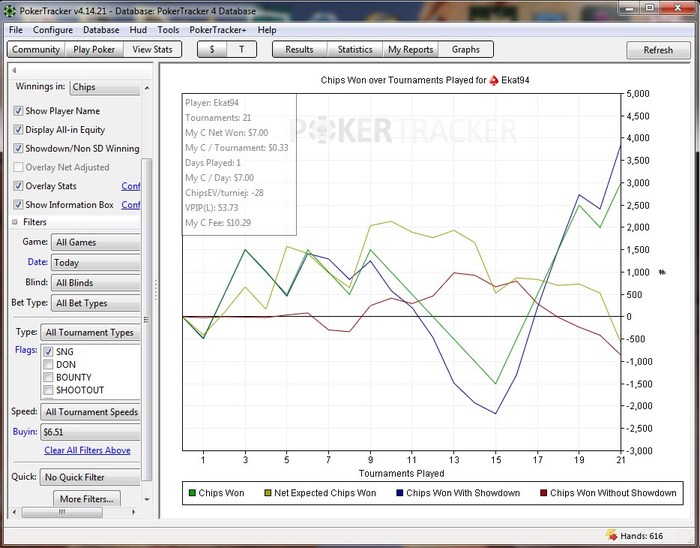Click the green Chips Won legend swatch
This screenshot has width=700, height=548.
(x=192, y=493)
